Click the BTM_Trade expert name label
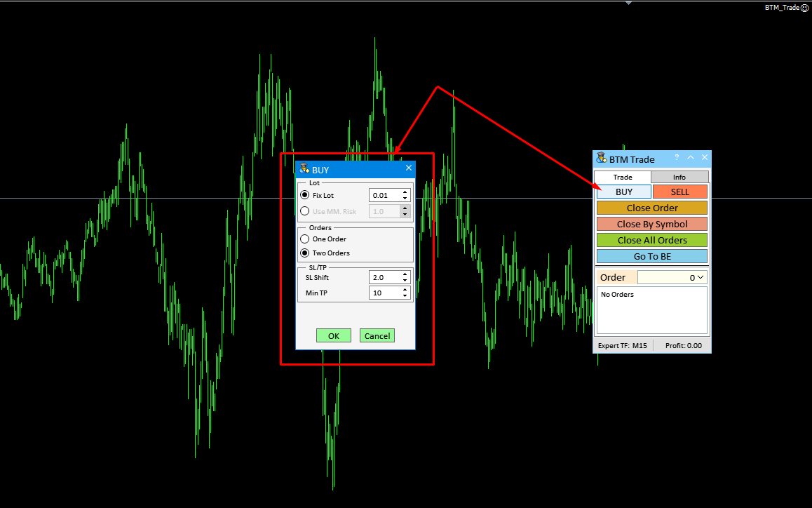812x508 pixels. point(782,8)
